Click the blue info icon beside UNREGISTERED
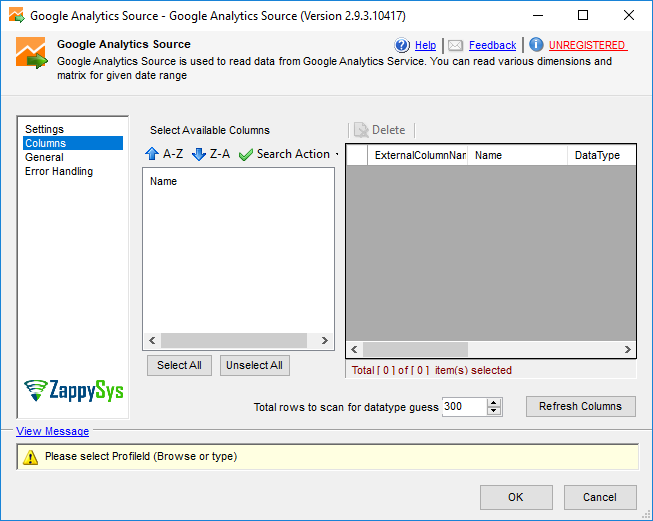 tap(536, 45)
